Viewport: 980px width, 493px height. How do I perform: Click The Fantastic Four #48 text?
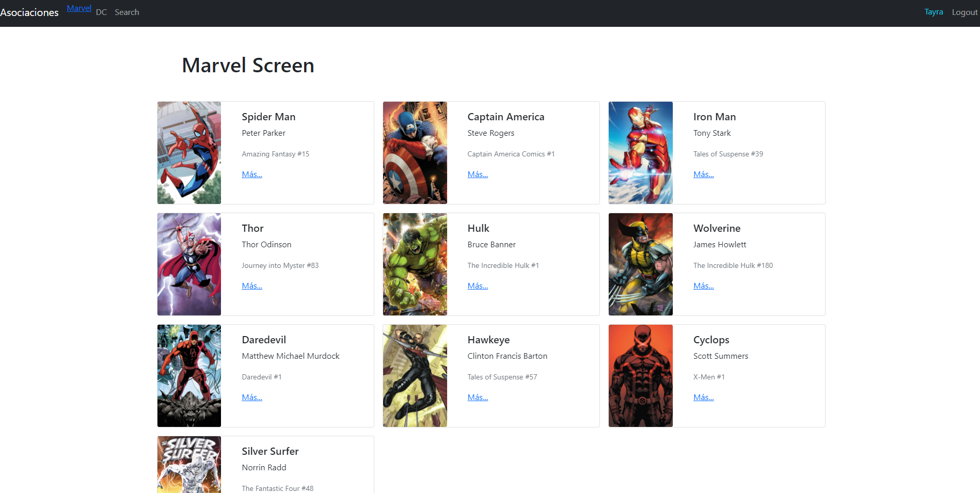click(278, 488)
